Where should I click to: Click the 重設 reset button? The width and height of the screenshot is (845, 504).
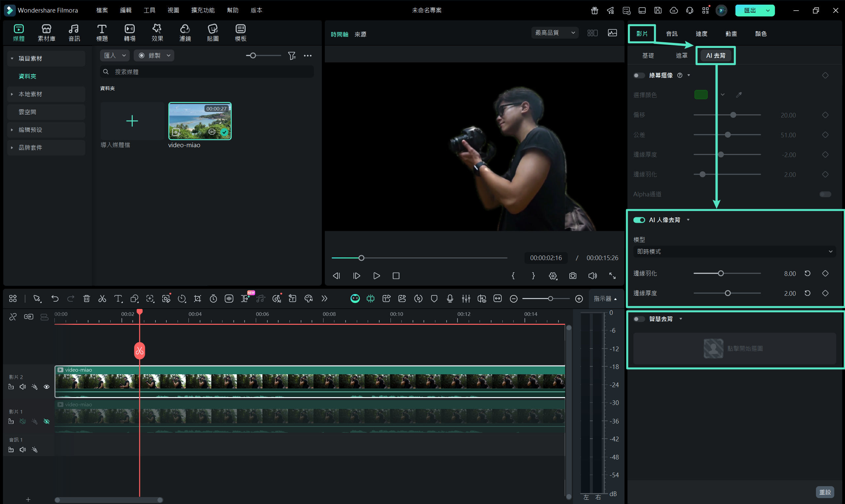click(x=825, y=492)
